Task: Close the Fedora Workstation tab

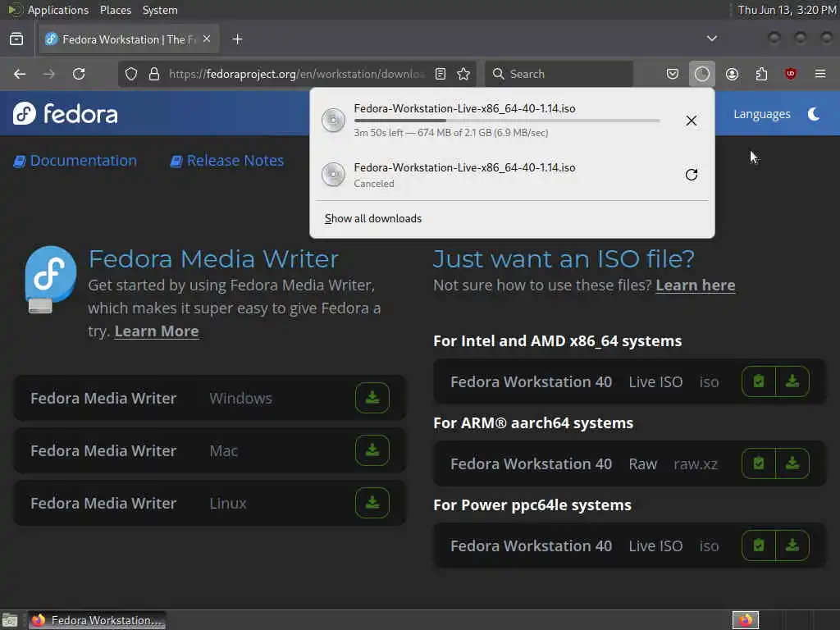Action: click(207, 39)
